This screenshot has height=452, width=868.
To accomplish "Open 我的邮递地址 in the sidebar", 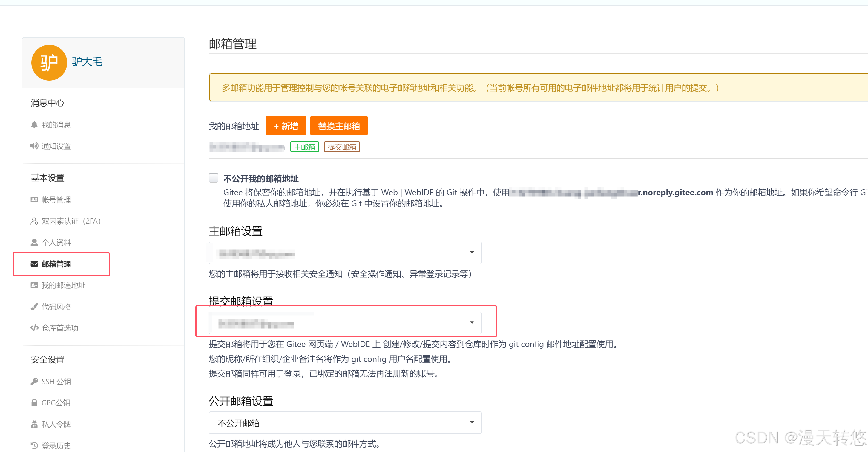I will pos(63,285).
